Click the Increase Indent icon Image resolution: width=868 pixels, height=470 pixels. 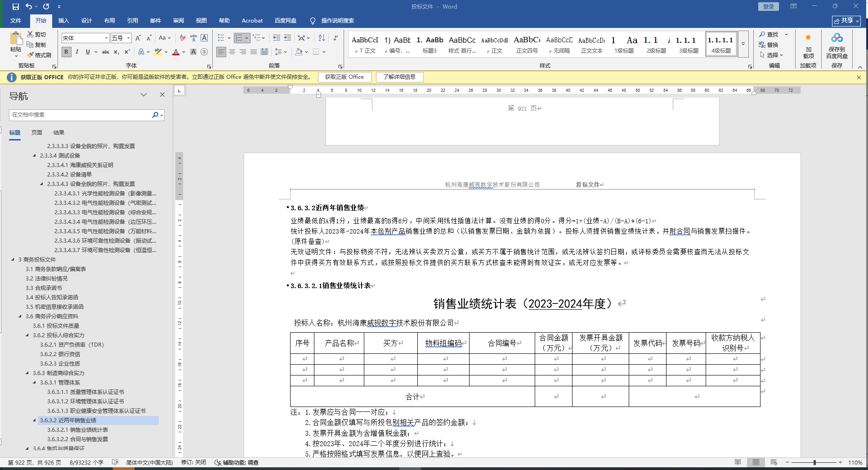[287, 38]
